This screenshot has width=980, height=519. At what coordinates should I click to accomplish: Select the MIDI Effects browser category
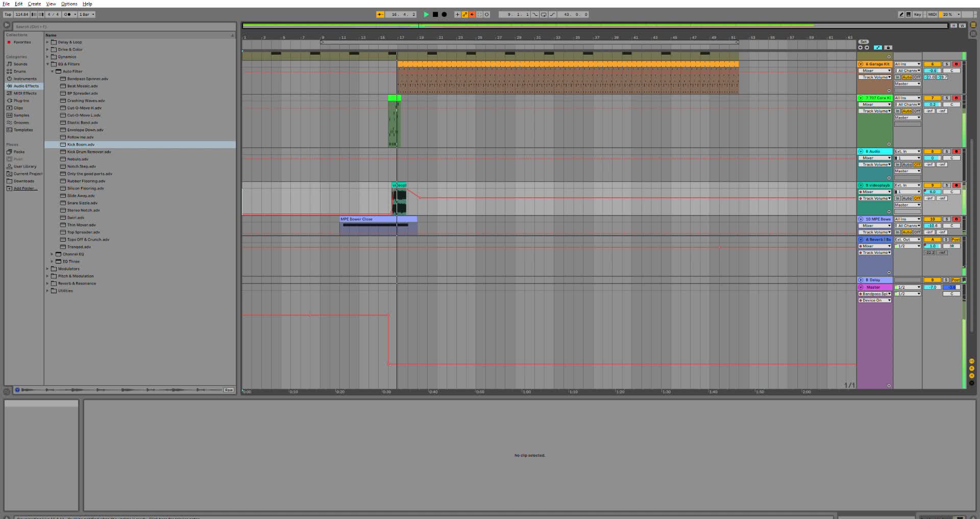(x=23, y=93)
